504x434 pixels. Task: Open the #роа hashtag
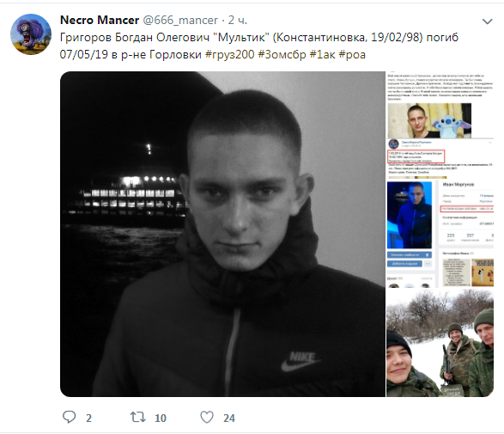(352, 55)
